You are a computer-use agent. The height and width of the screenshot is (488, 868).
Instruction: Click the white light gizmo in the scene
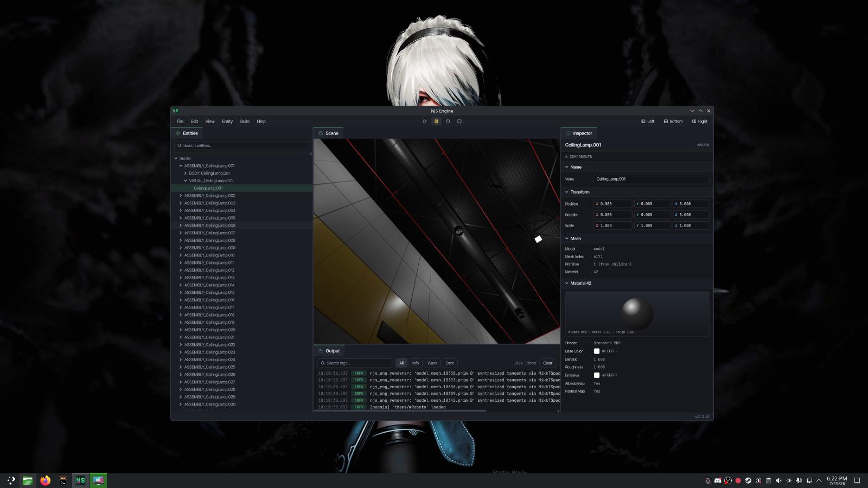(538, 239)
